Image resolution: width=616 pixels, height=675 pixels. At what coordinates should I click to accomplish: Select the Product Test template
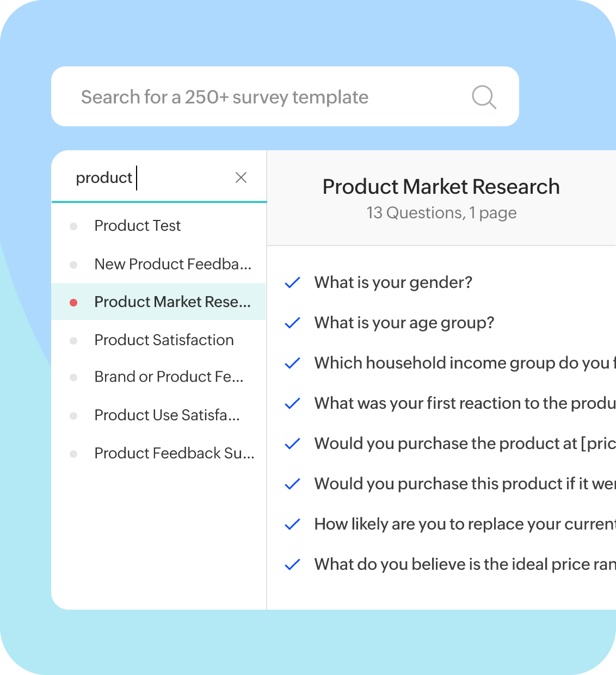click(x=137, y=226)
